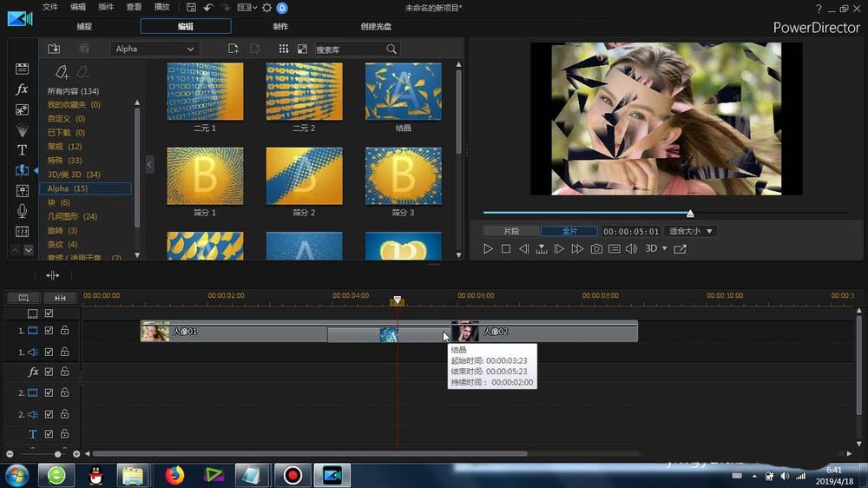Click the fit timeline to window icon
The width and height of the screenshot is (868, 488).
tap(61, 298)
